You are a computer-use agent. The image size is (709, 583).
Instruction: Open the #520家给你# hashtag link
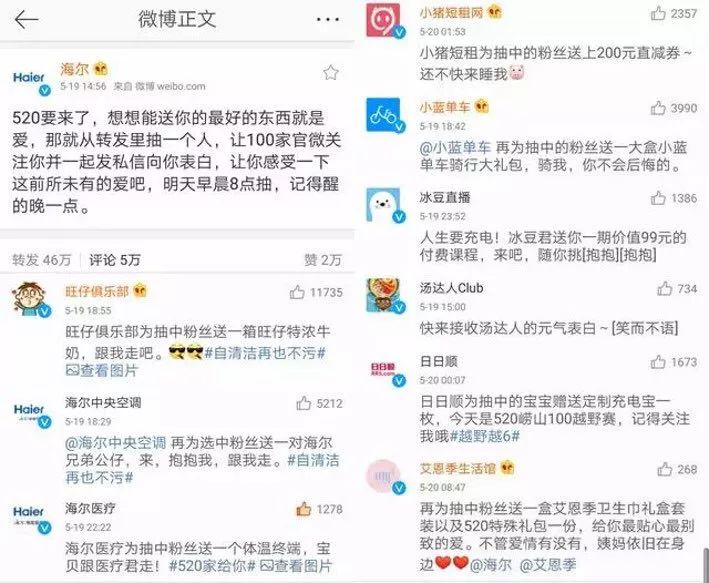point(213,566)
